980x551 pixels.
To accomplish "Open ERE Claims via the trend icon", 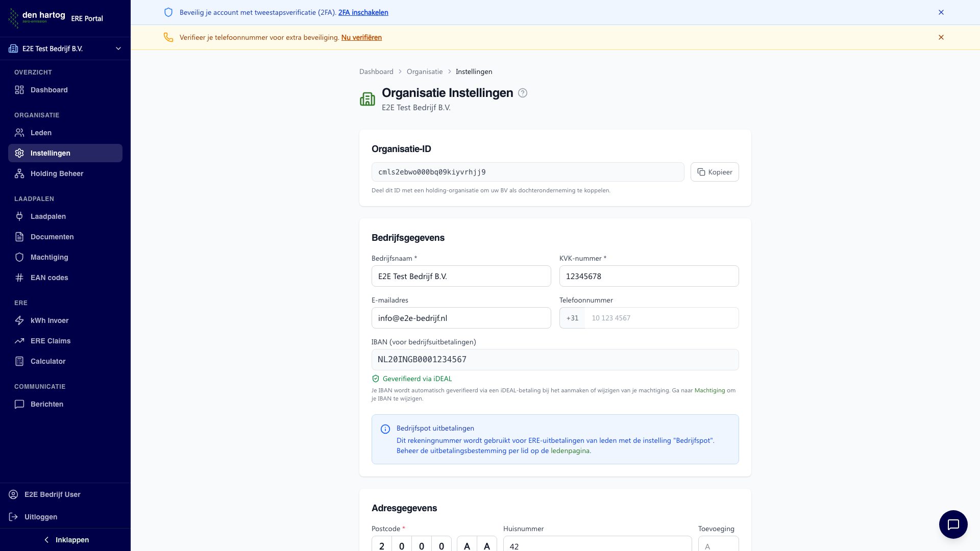I will (x=49, y=341).
